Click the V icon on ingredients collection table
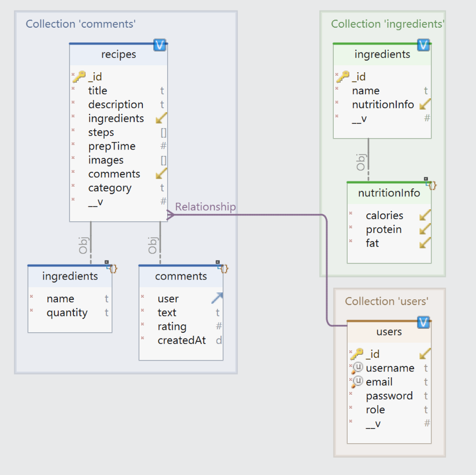This screenshot has height=475, width=476. [x=424, y=45]
